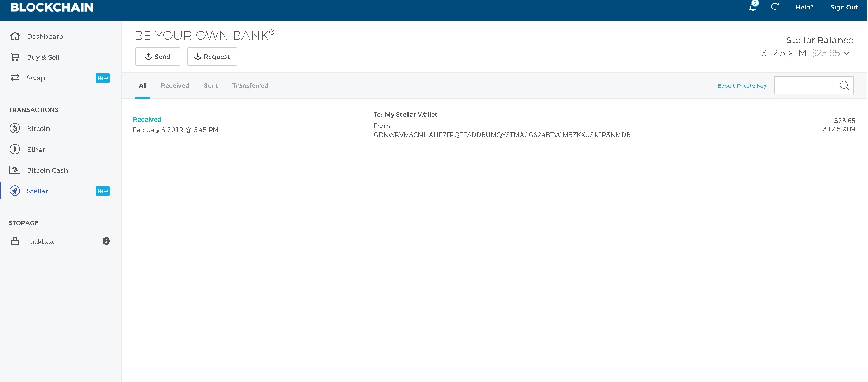
Task: Switch to the Transferred tab
Action: (x=250, y=85)
